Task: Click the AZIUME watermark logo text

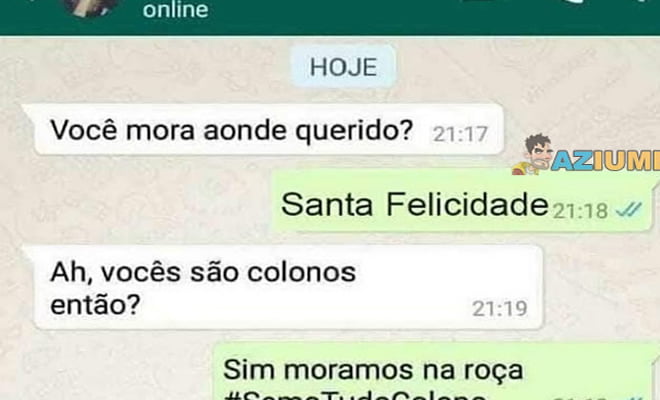Action: 606,160
